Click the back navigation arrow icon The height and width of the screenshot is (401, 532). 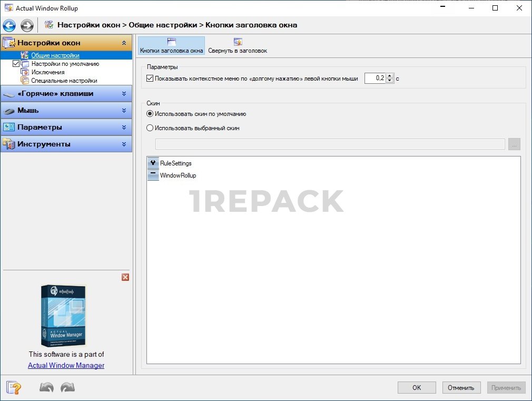pyautogui.click(x=9, y=25)
